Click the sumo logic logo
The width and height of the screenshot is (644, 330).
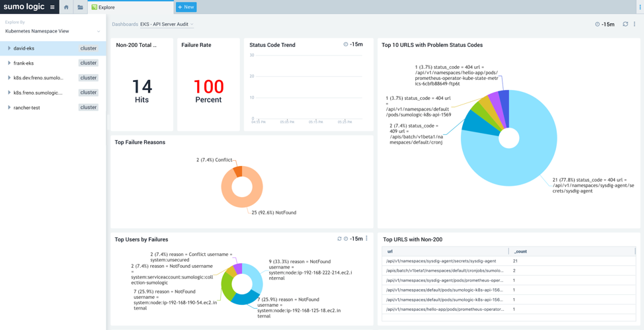point(23,7)
